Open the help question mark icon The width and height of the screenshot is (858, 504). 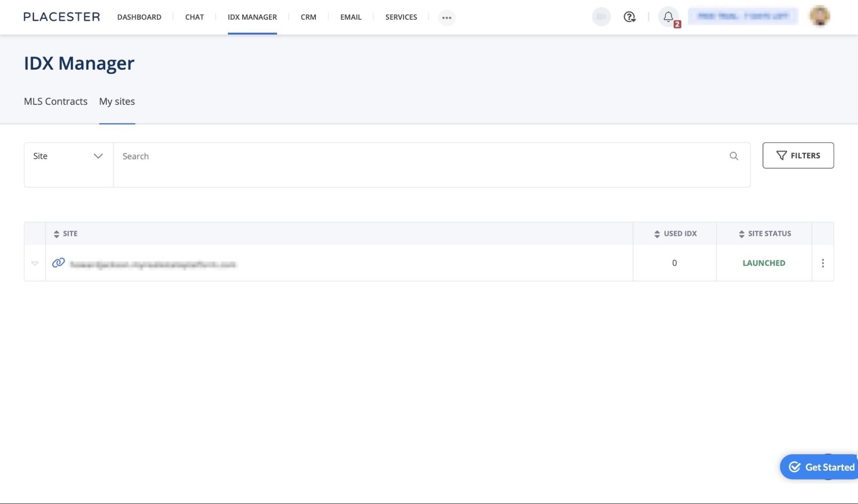coord(629,17)
